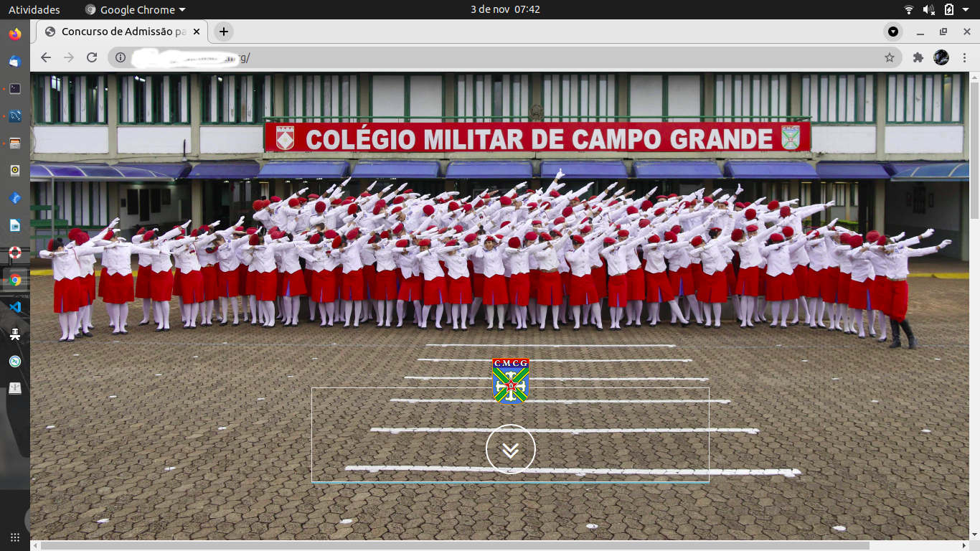
Task: Launch Visual Studio Code from the dock
Action: (14, 307)
